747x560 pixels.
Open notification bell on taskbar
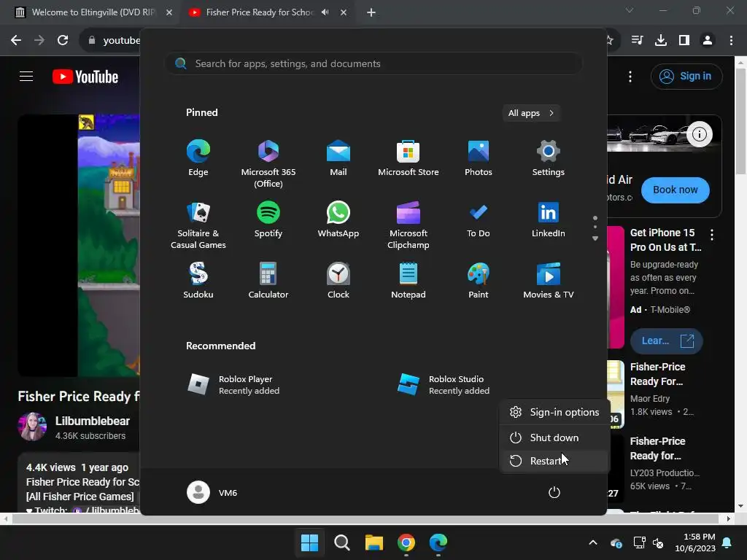click(x=727, y=542)
